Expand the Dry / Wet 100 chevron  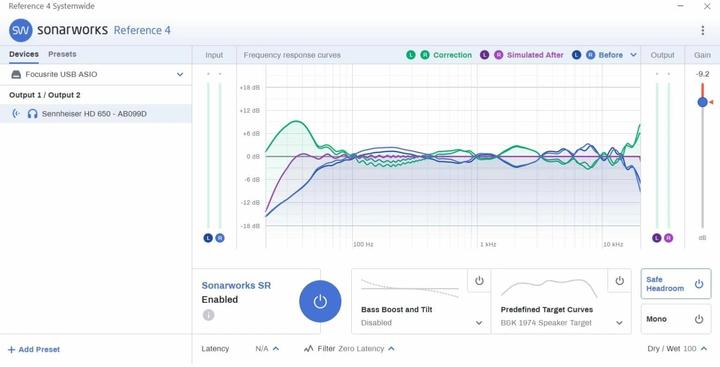703,349
